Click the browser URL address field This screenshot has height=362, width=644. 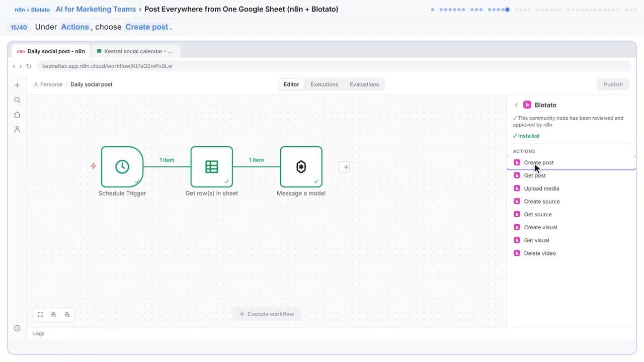click(x=334, y=66)
